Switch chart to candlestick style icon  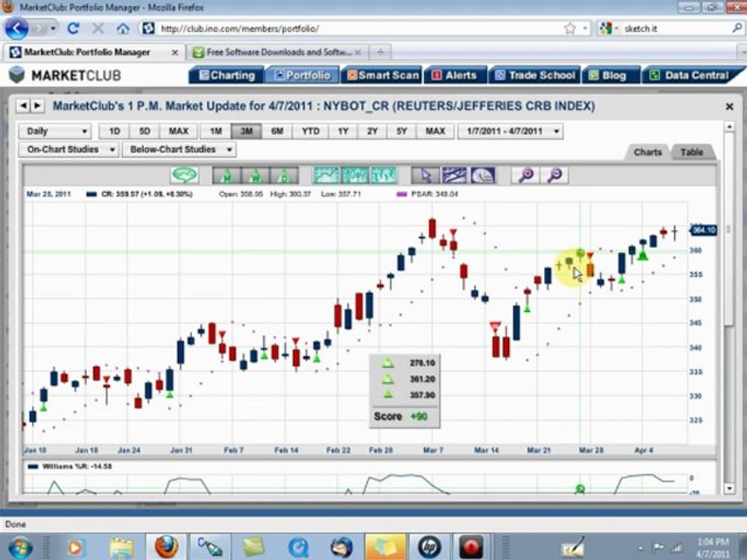[355, 175]
